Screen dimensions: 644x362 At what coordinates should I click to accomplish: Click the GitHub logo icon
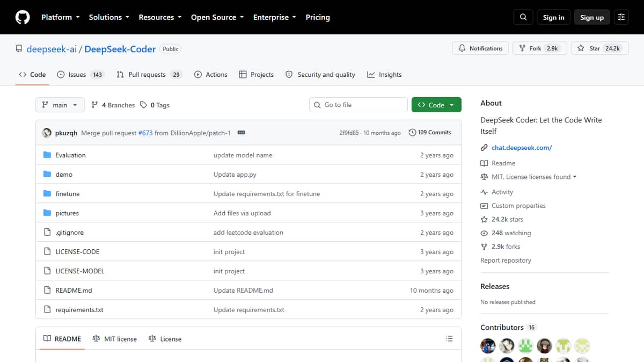point(23,17)
